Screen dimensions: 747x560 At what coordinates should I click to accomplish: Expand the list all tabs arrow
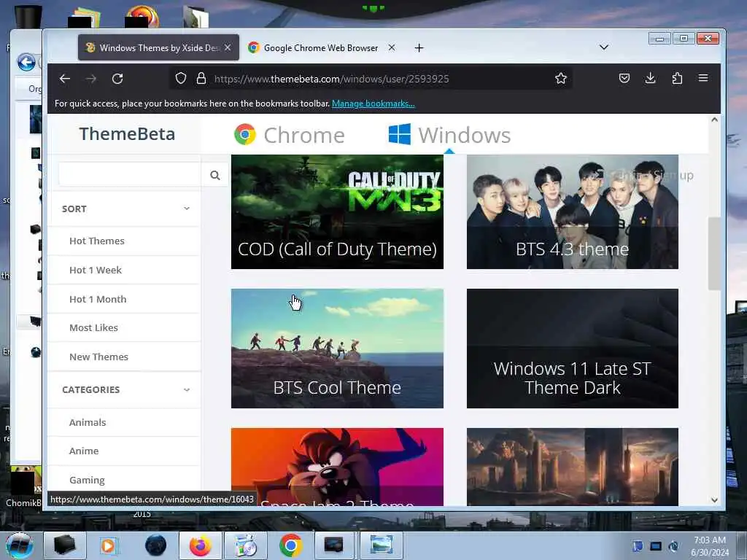click(x=603, y=47)
